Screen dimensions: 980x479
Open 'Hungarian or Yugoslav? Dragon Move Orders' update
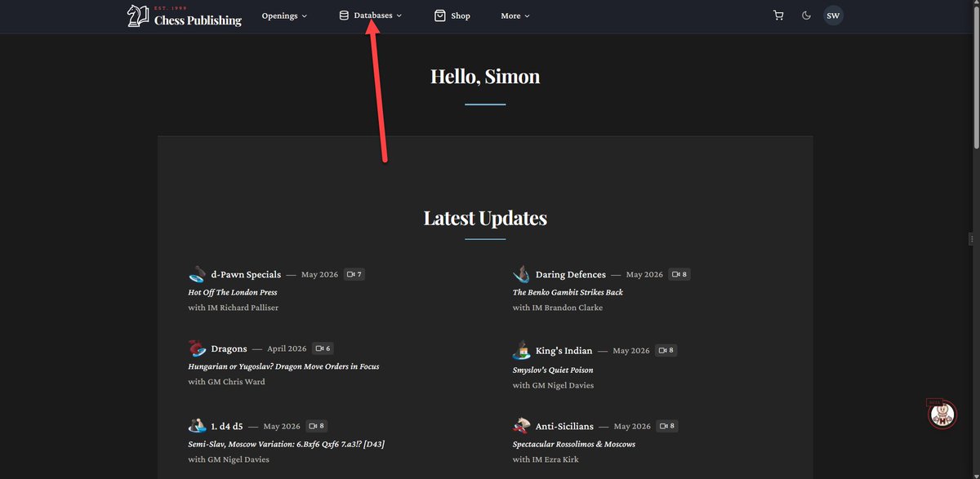[283, 366]
